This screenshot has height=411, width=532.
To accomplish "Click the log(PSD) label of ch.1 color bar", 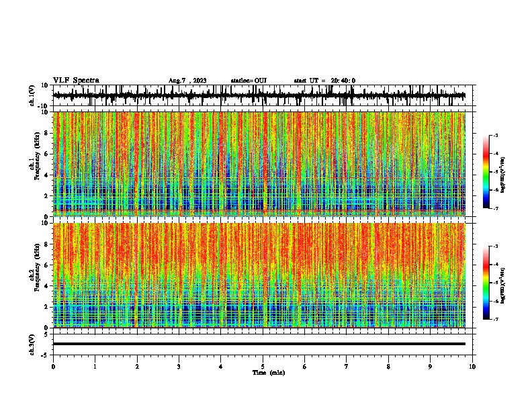I will click(x=503, y=175).
